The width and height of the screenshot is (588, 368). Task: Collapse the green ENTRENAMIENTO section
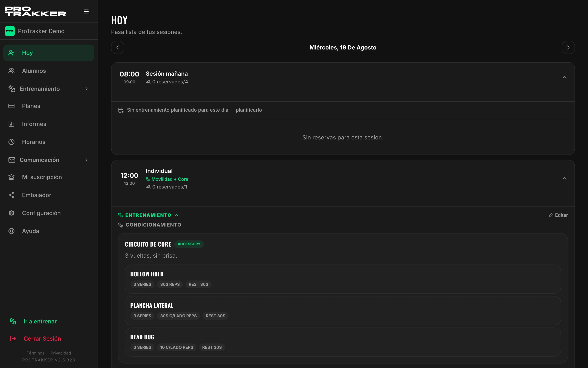(x=148, y=215)
